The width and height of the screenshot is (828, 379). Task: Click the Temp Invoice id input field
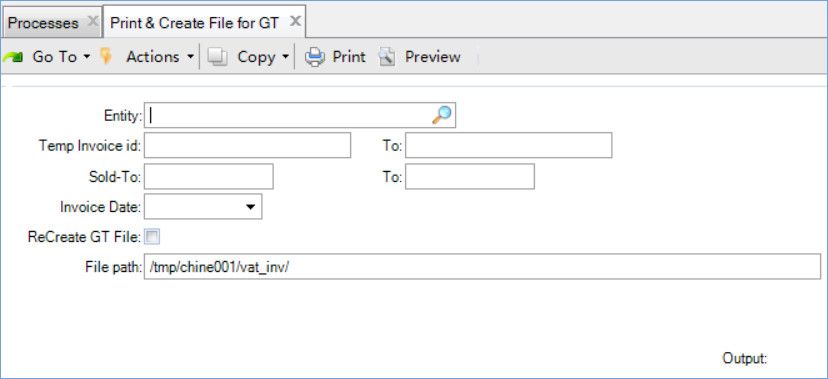click(x=247, y=145)
